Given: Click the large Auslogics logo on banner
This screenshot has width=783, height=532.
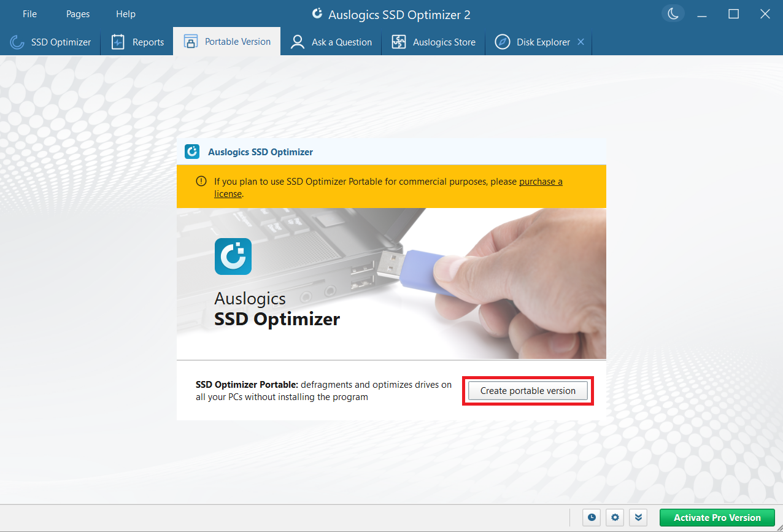Looking at the screenshot, I should coord(233,256).
